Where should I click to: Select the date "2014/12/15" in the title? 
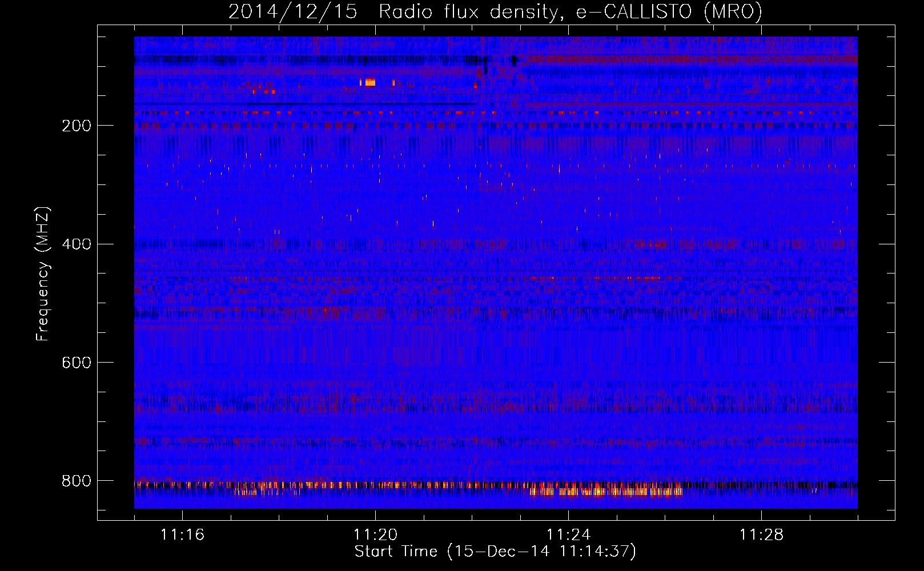(x=293, y=11)
